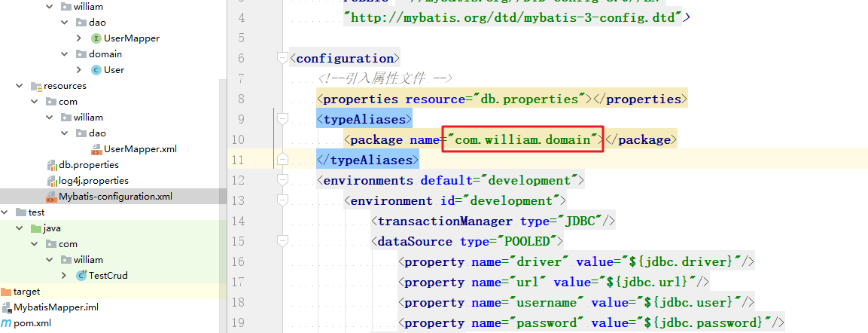Click the 引入属性文件 comment on line 7
The image size is (868, 333).
[x=386, y=78]
